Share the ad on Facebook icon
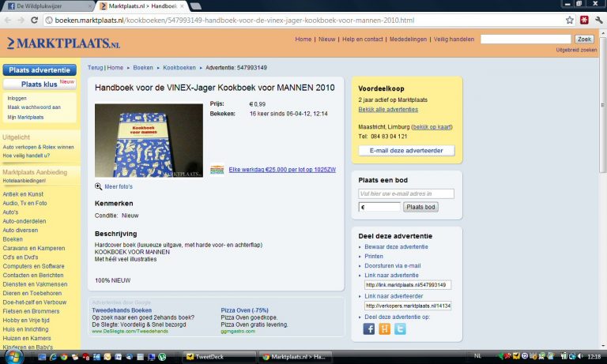This screenshot has height=364, width=607. pyautogui.click(x=369, y=329)
